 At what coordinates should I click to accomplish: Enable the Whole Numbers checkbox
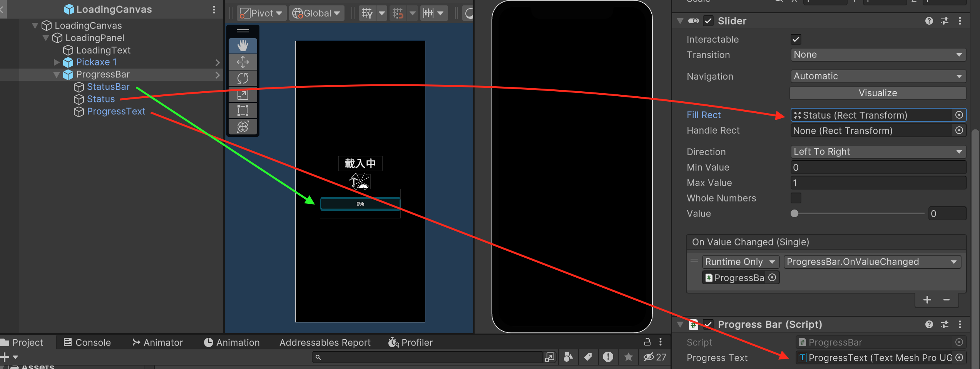795,198
